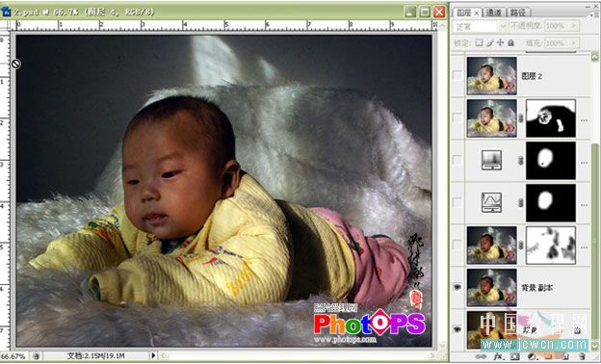The height and width of the screenshot is (364, 601).
Task: Toggle visibility of Levels adjustment layer
Action: (x=457, y=160)
